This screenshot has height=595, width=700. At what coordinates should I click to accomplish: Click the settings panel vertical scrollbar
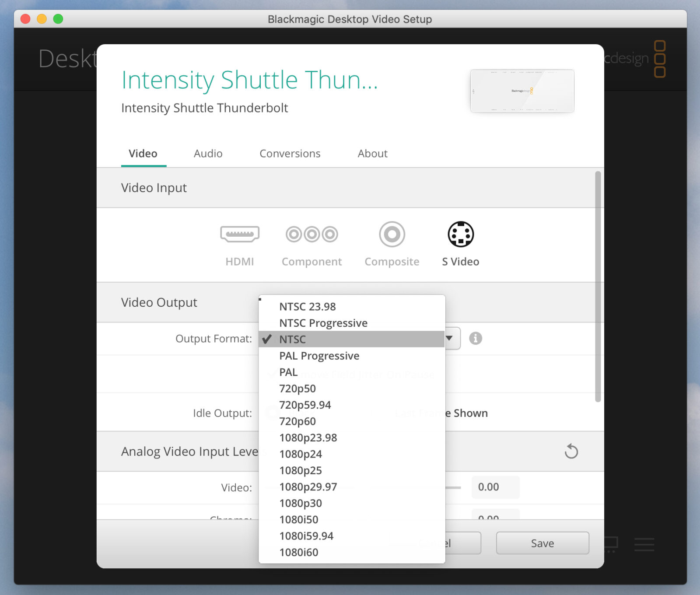(x=598, y=287)
